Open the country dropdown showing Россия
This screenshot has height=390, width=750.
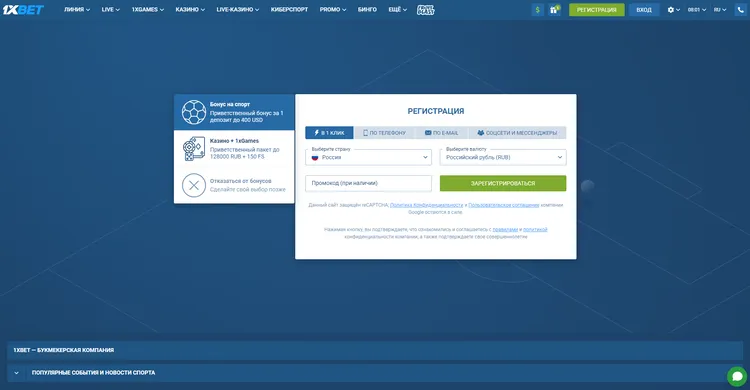pyautogui.click(x=368, y=157)
